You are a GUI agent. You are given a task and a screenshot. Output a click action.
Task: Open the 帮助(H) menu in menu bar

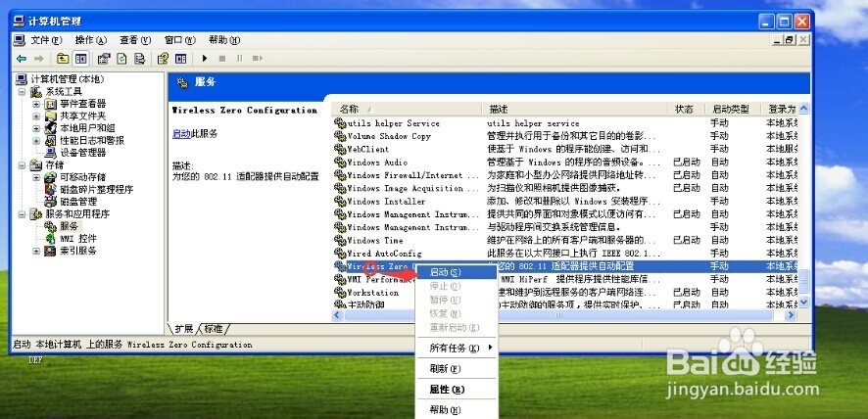(224, 40)
